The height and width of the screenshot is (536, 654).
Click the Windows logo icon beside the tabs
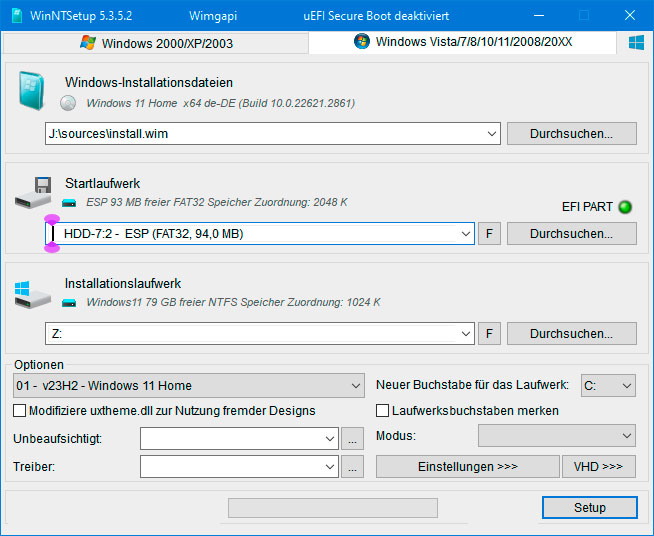(x=636, y=43)
